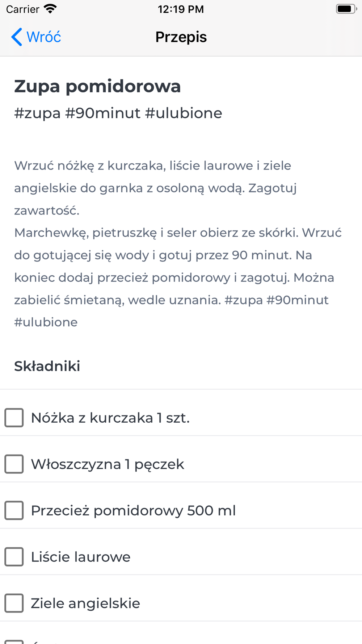Tick the Włoszczyzna 1 pęczek checkbox
The image size is (362, 644).
pyautogui.click(x=14, y=464)
